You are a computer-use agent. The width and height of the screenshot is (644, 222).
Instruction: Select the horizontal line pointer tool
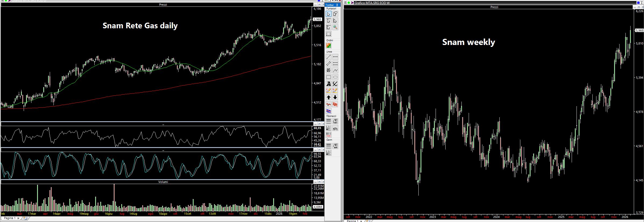[x=328, y=21]
